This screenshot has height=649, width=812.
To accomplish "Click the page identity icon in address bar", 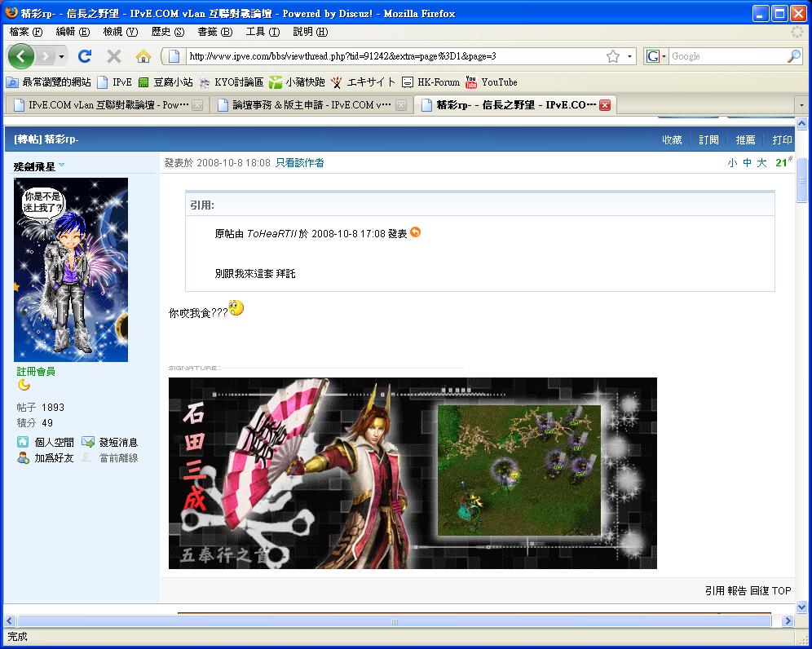I will click(x=174, y=56).
